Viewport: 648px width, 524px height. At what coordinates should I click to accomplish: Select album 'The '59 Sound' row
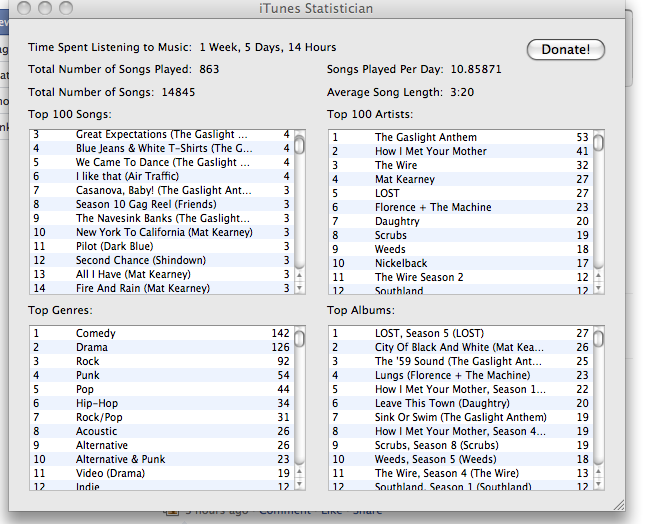tap(461, 362)
